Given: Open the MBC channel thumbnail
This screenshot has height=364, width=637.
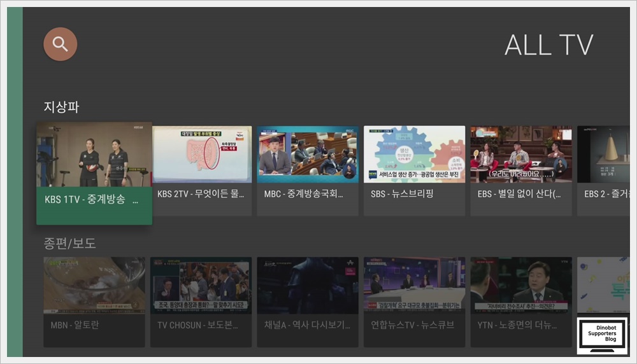Looking at the screenshot, I should tap(308, 154).
